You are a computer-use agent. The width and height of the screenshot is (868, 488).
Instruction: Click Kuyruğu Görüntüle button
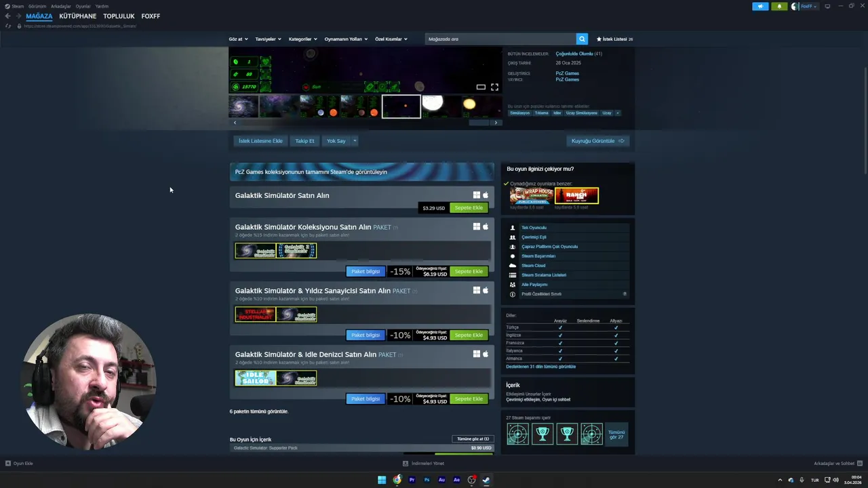point(597,141)
